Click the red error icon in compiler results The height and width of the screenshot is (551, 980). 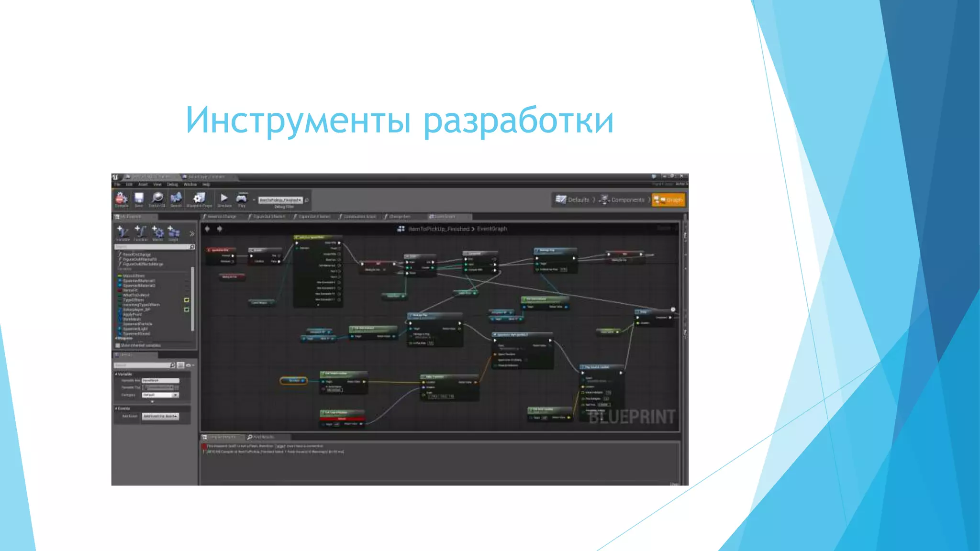click(x=204, y=446)
